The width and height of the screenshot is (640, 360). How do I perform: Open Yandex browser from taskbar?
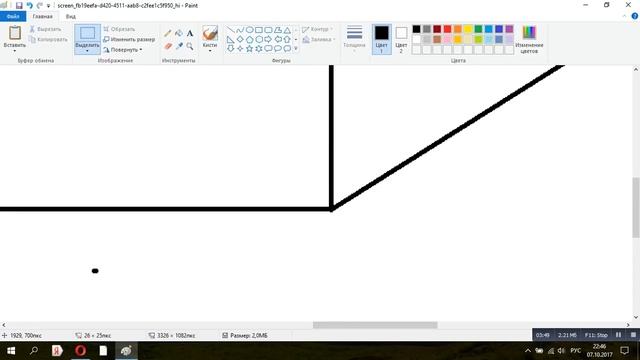coord(57,351)
